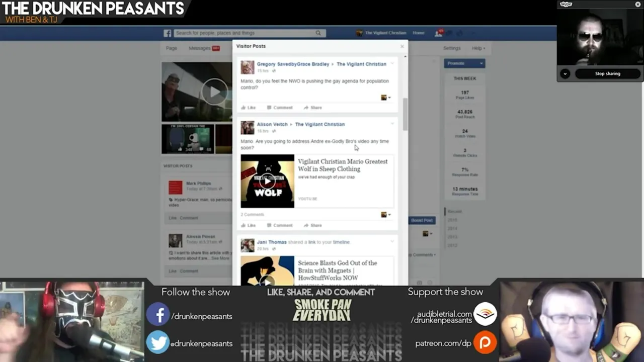Close the Skype call window
The height and width of the screenshot is (362, 644).
[x=638, y=4]
